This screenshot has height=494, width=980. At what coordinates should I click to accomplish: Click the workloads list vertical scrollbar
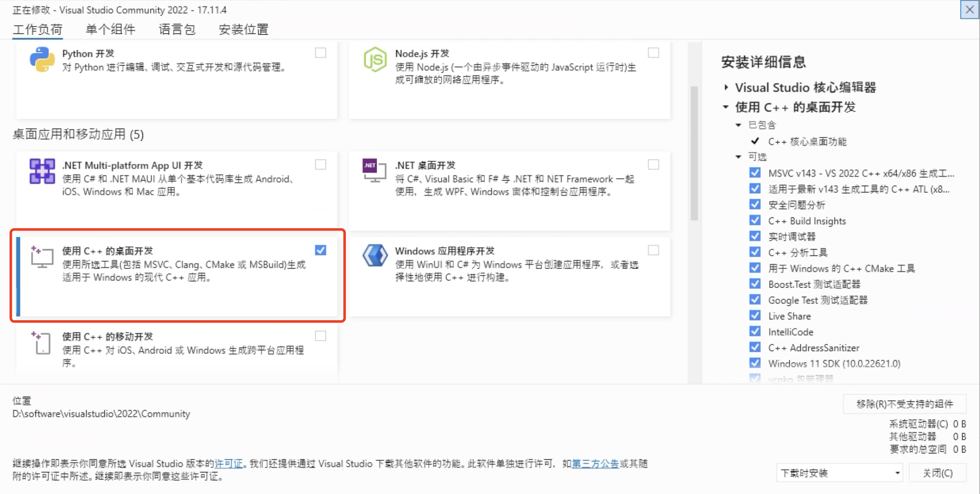694,154
